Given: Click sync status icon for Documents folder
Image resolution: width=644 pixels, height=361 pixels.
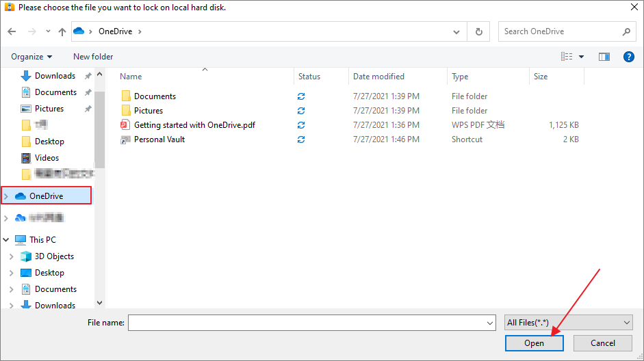Looking at the screenshot, I should click(x=301, y=96).
